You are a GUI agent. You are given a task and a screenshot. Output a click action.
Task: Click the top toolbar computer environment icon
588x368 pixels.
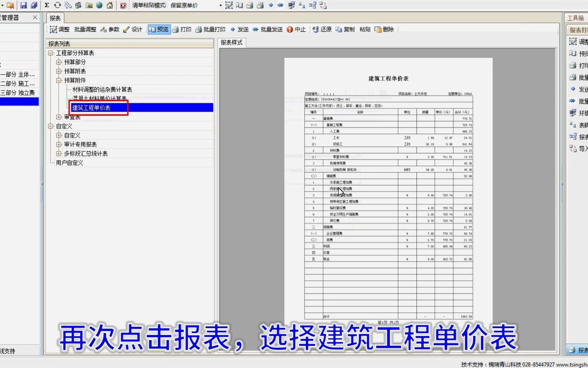[292, 5]
